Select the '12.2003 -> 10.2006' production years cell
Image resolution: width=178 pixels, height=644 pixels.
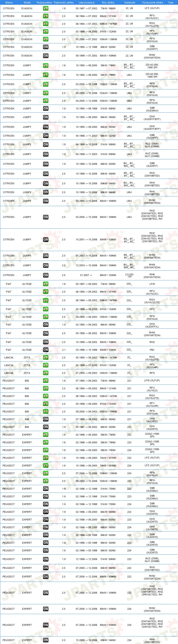click(x=86, y=266)
